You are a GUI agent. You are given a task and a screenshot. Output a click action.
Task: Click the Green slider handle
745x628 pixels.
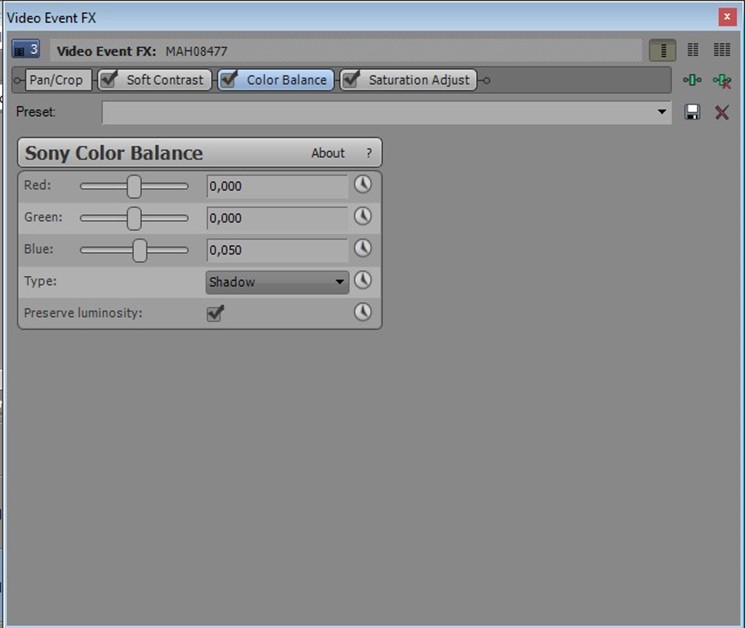(x=134, y=218)
